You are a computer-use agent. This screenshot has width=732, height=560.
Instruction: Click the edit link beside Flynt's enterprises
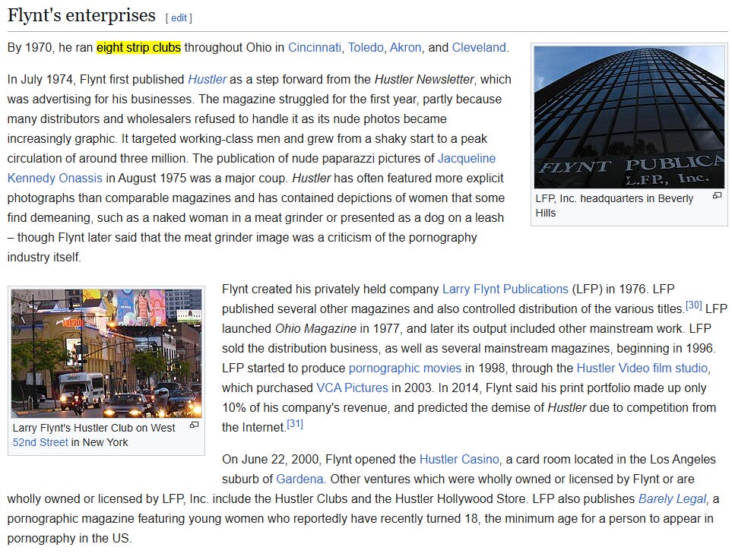(x=179, y=17)
